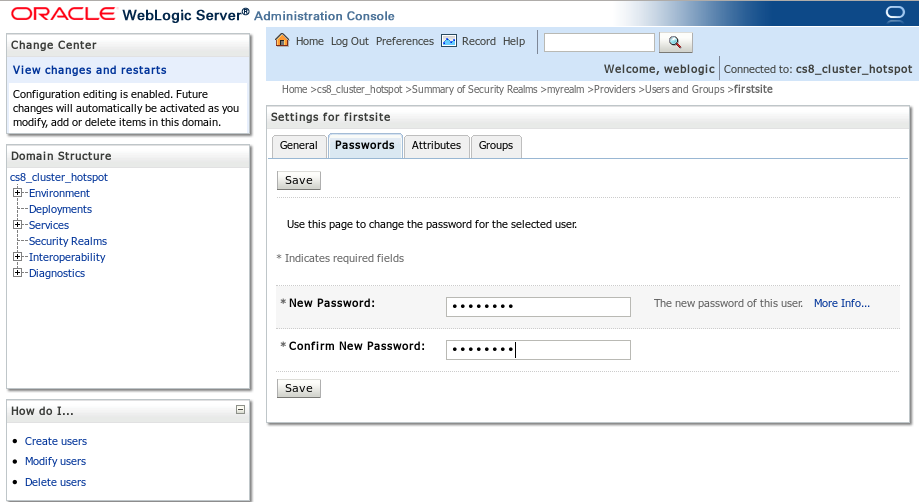Switch to the General tab
Viewport: 919px width, 502px height.
click(x=298, y=145)
